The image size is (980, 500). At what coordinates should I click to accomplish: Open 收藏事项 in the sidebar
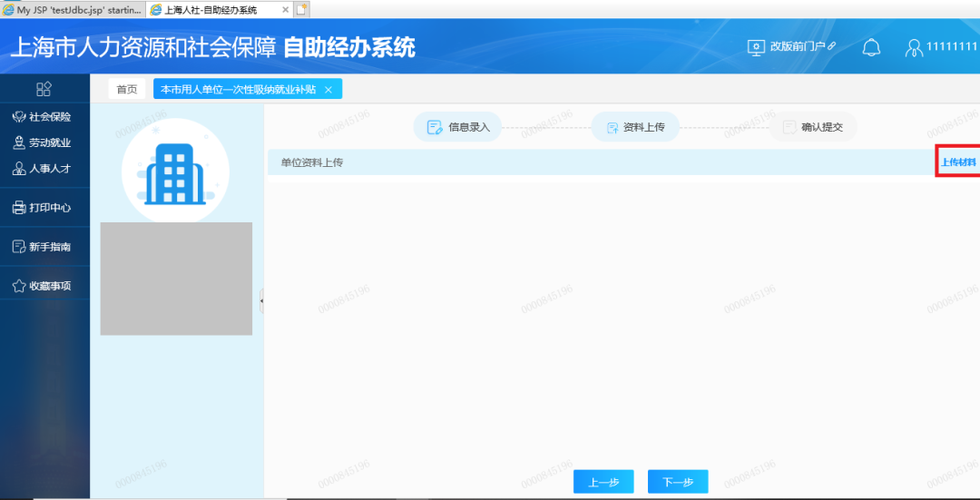click(42, 286)
